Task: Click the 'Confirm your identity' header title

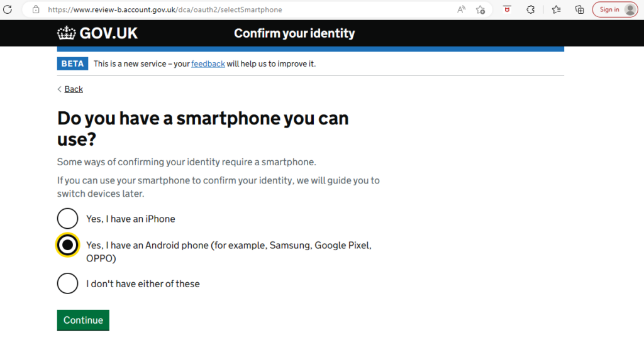Action: (294, 33)
